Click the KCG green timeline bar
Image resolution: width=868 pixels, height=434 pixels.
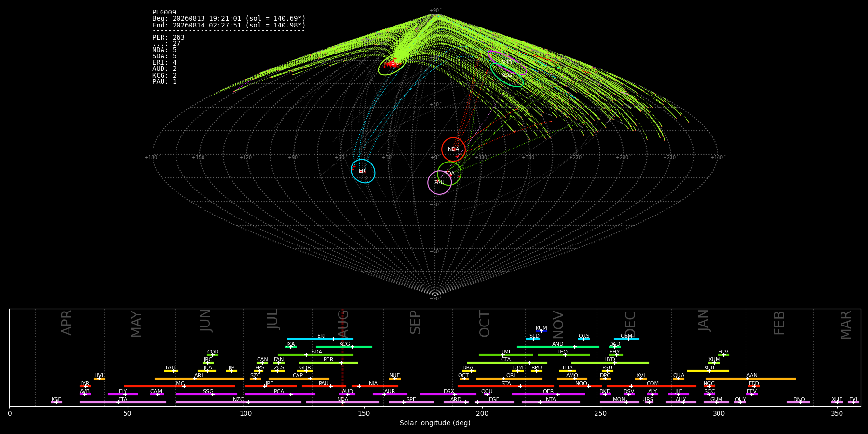(344, 347)
